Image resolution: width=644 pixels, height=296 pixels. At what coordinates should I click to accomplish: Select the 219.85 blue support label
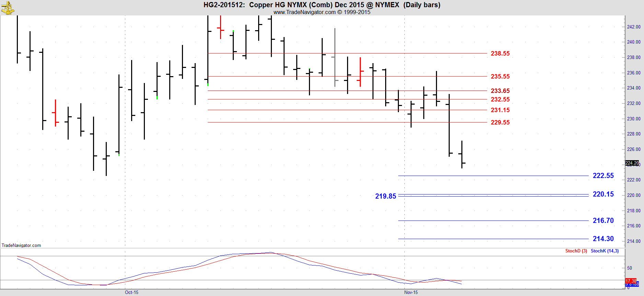coord(385,196)
